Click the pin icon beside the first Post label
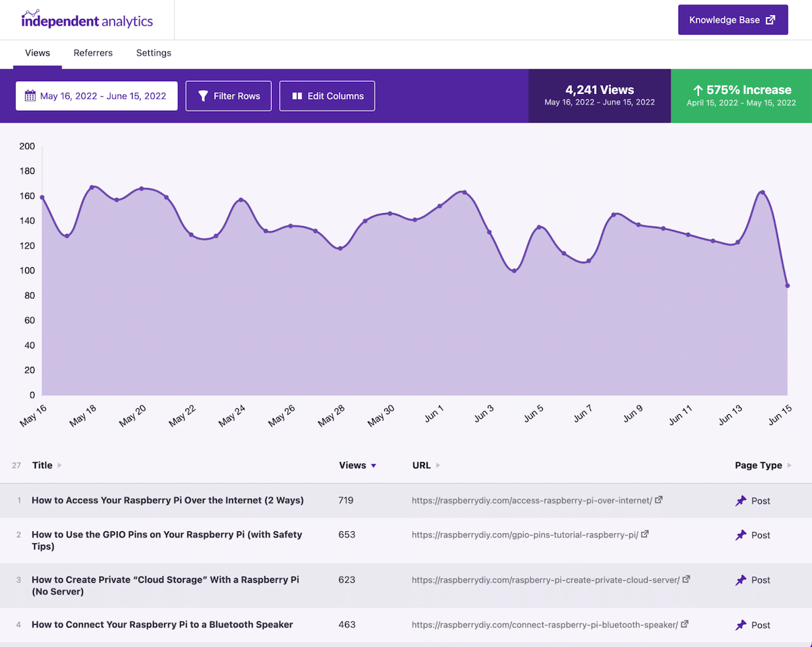The height and width of the screenshot is (647, 812). tap(741, 500)
